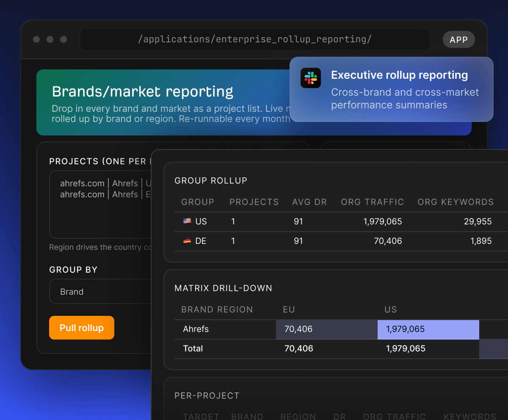Viewport: 508px width, 420px height.
Task: Click the Ahrefs row label in the matrix
Action: 196,329
